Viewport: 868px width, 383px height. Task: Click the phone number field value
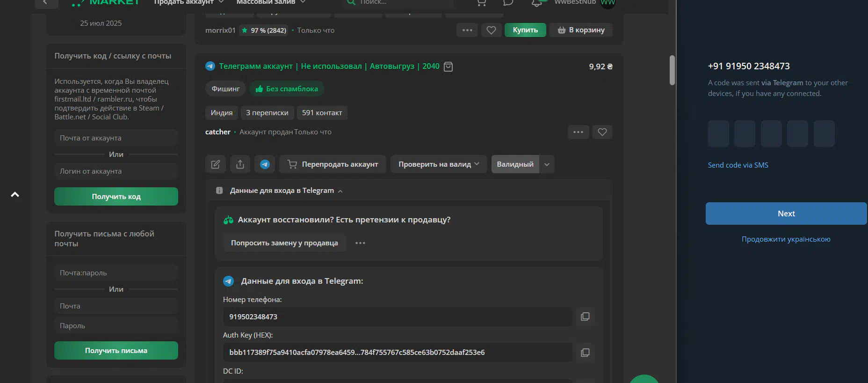[x=398, y=317]
